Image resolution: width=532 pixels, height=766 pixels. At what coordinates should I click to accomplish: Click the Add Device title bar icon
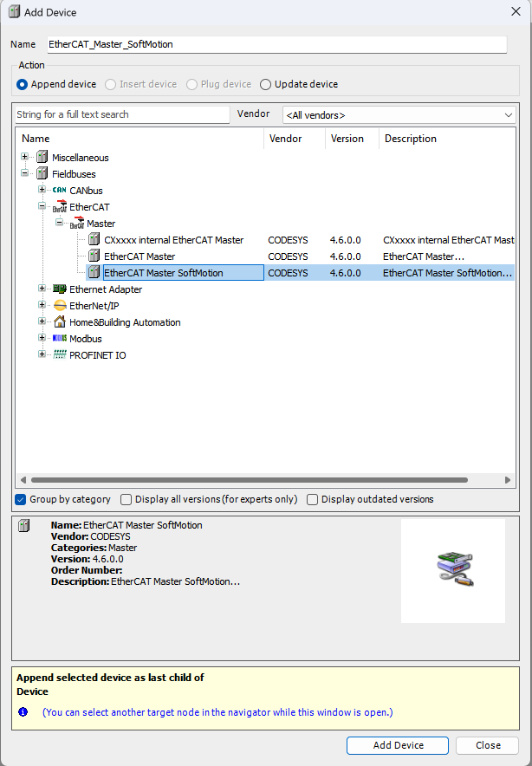[x=14, y=12]
